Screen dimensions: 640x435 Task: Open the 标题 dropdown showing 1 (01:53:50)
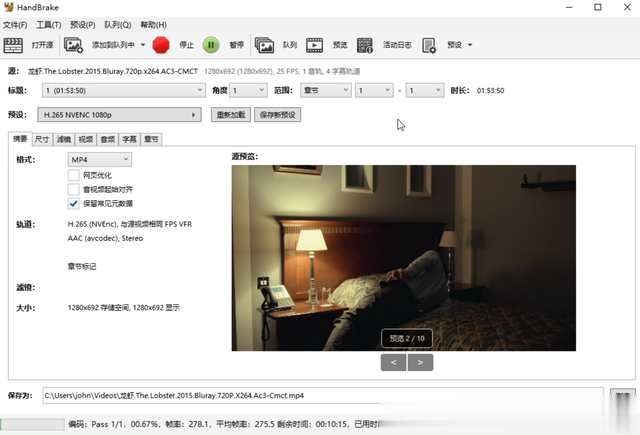click(123, 90)
